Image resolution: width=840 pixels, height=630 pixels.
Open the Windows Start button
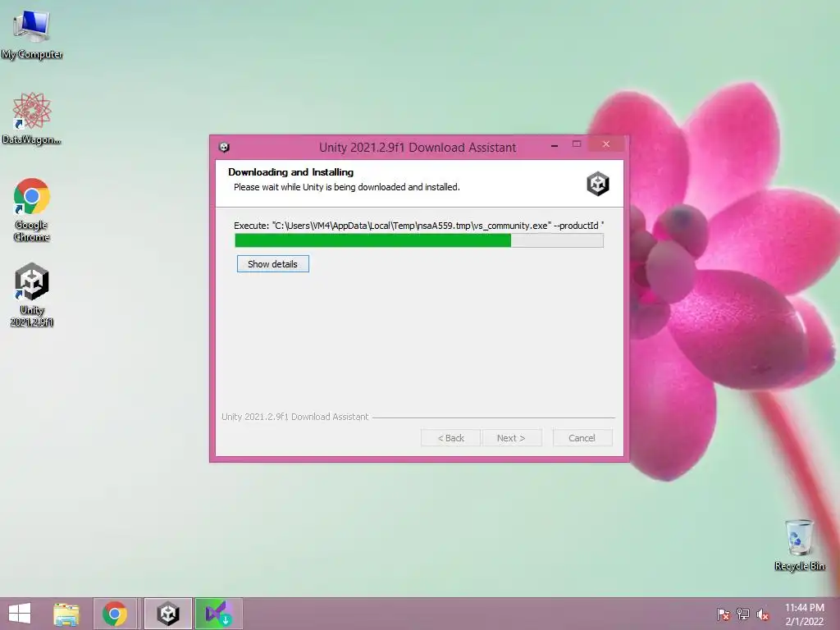click(20, 614)
